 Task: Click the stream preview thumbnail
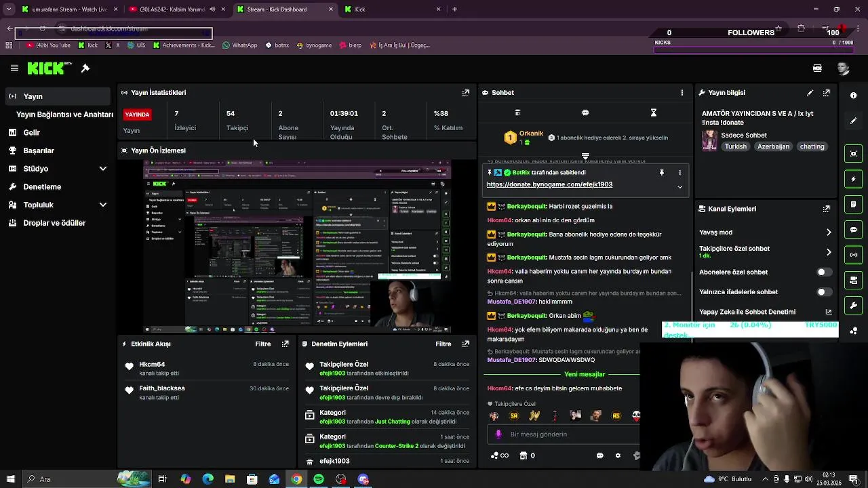(x=297, y=247)
